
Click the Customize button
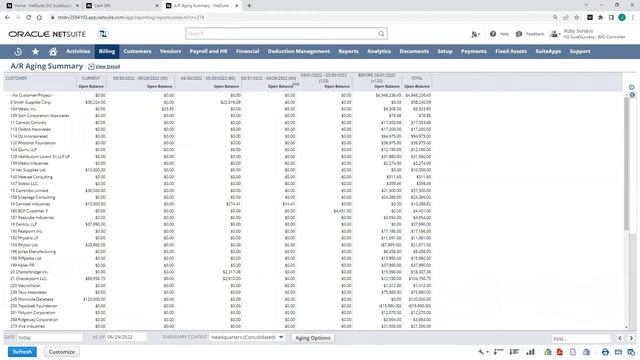[x=62, y=352]
